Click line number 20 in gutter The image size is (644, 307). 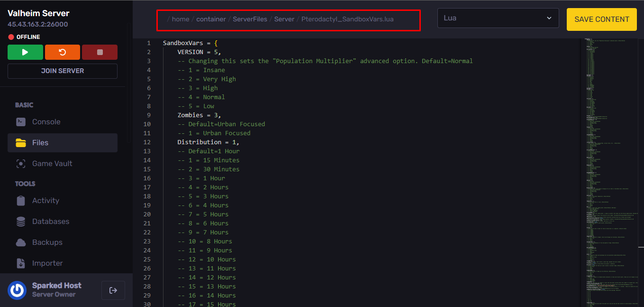point(147,214)
